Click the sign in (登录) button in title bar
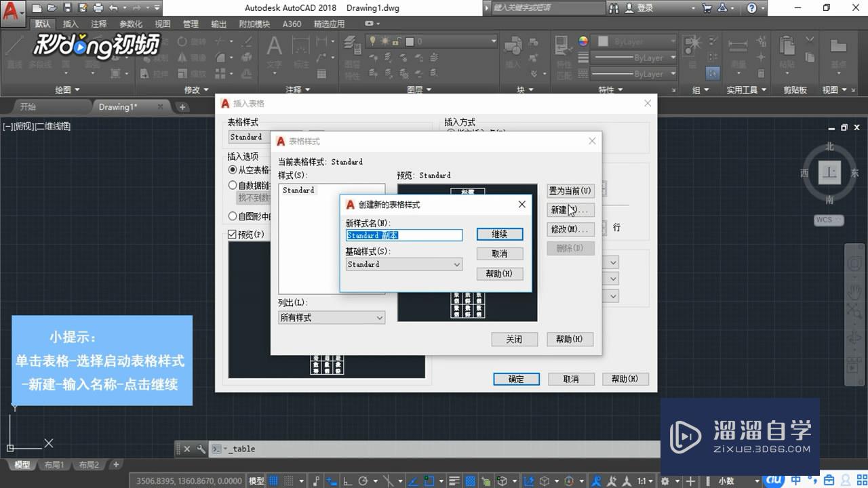The height and width of the screenshot is (488, 868). pos(639,8)
